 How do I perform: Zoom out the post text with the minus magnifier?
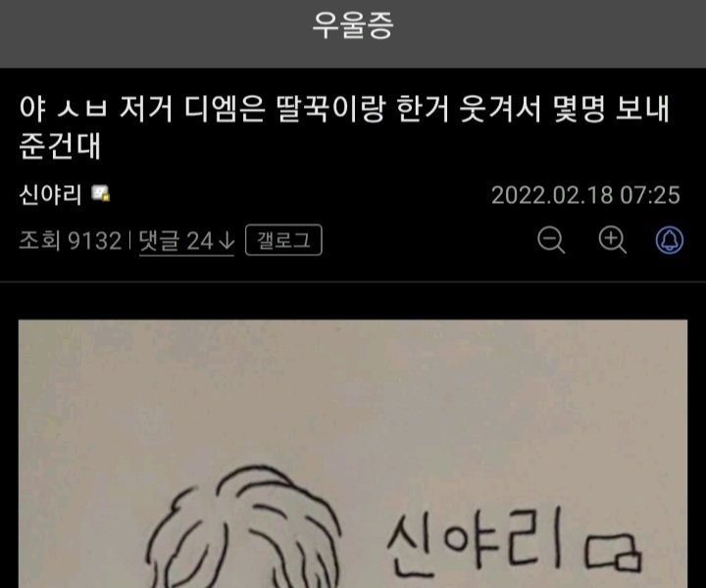tap(551, 240)
